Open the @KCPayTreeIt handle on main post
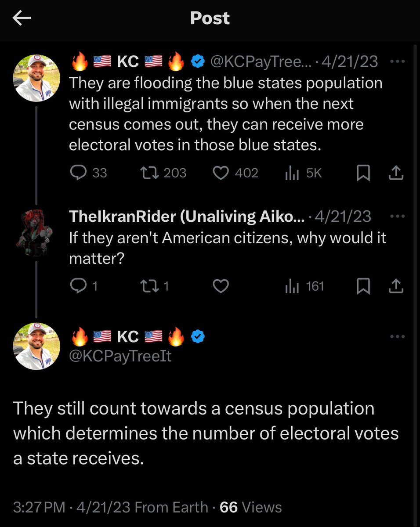The width and height of the screenshot is (420, 527). pos(121,356)
